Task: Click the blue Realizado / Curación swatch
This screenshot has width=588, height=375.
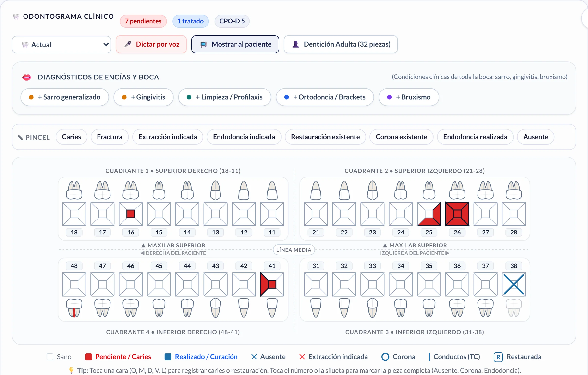Action: (168, 357)
